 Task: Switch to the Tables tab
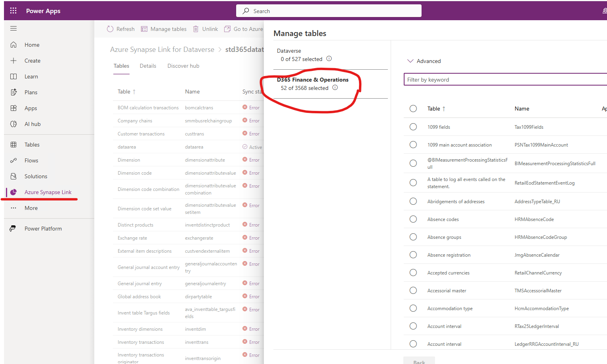pos(121,66)
